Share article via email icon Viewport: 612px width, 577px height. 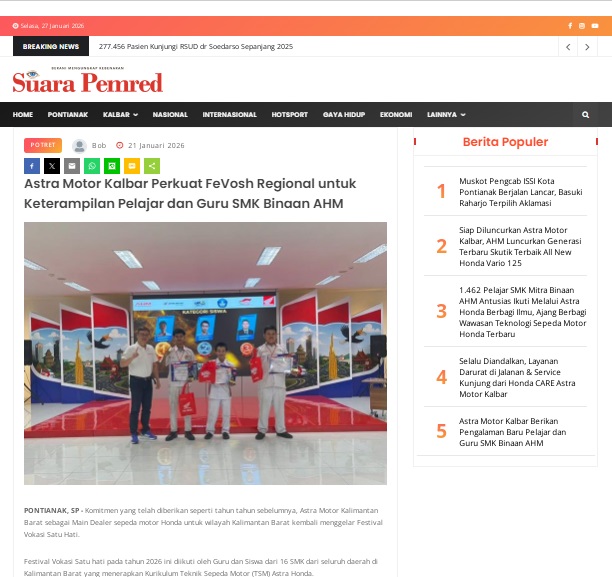tap(72, 166)
